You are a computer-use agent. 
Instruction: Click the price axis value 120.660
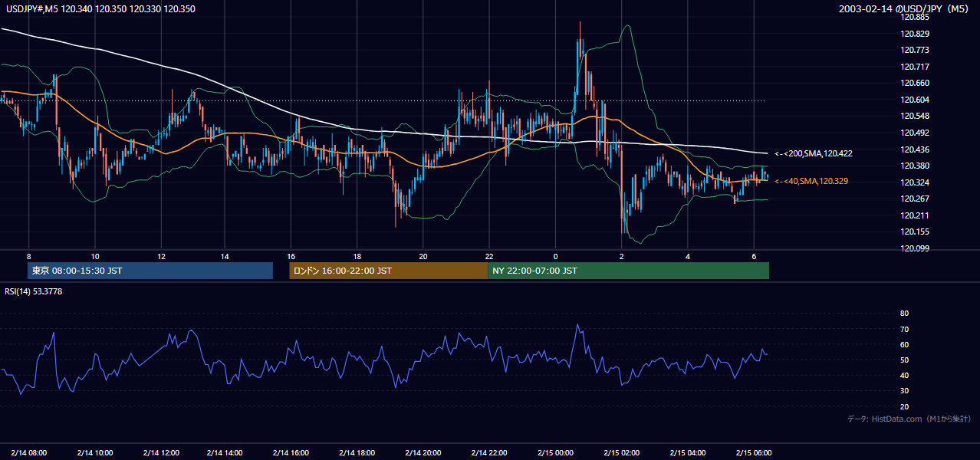tap(916, 84)
